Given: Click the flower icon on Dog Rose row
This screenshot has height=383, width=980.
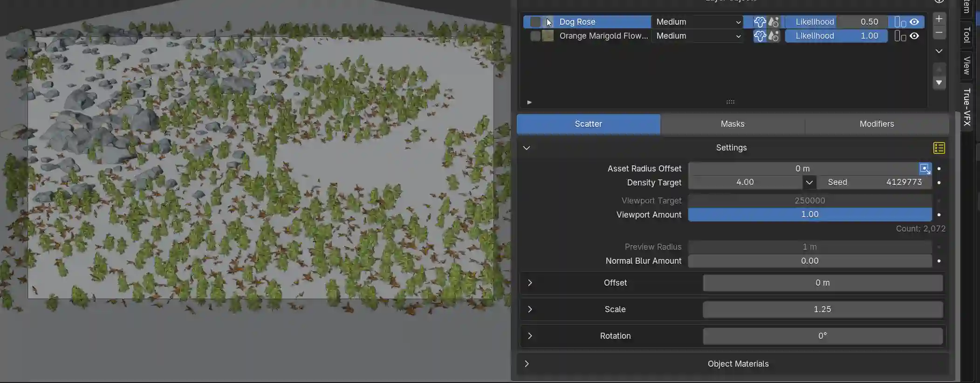Looking at the screenshot, I should coord(760,22).
